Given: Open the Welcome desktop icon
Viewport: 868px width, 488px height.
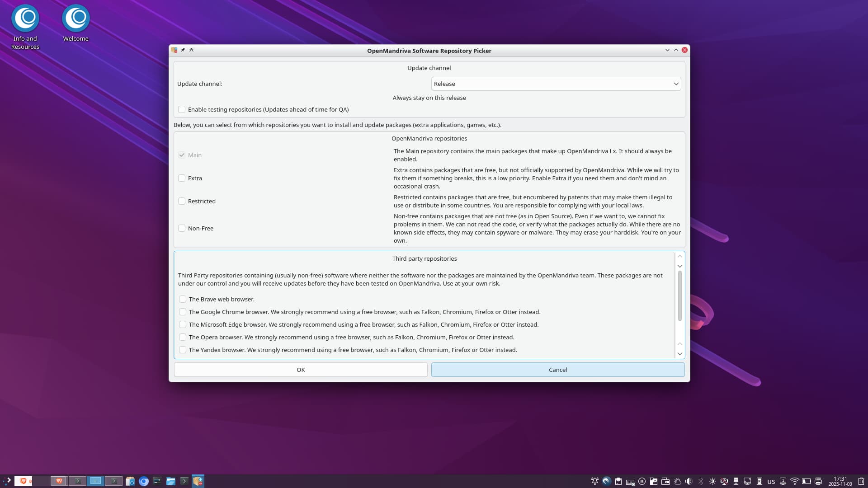Looking at the screenshot, I should coord(75,19).
